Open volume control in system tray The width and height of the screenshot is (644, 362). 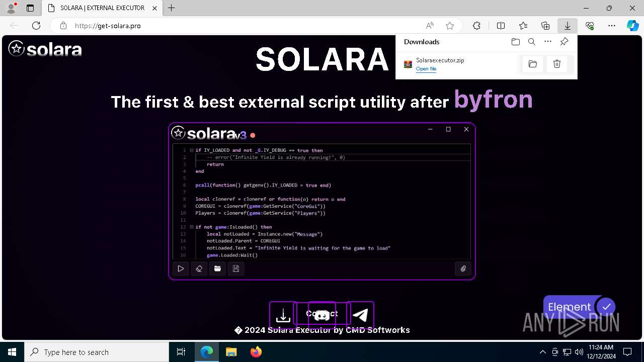click(x=579, y=352)
